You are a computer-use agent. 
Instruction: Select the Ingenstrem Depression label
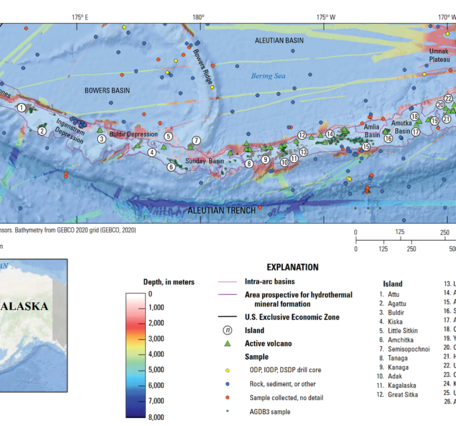[70, 131]
